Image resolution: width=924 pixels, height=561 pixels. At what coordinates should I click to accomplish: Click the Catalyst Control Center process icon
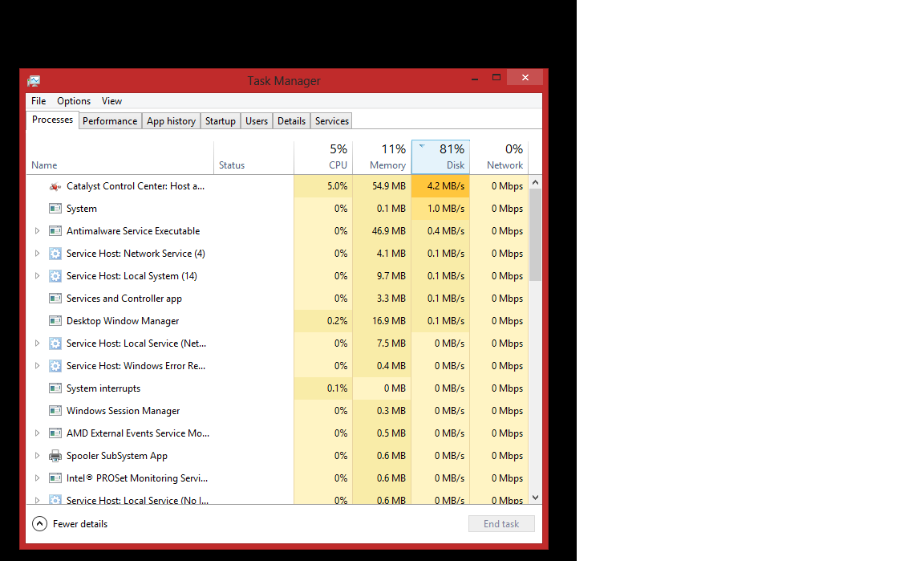pyautogui.click(x=55, y=186)
